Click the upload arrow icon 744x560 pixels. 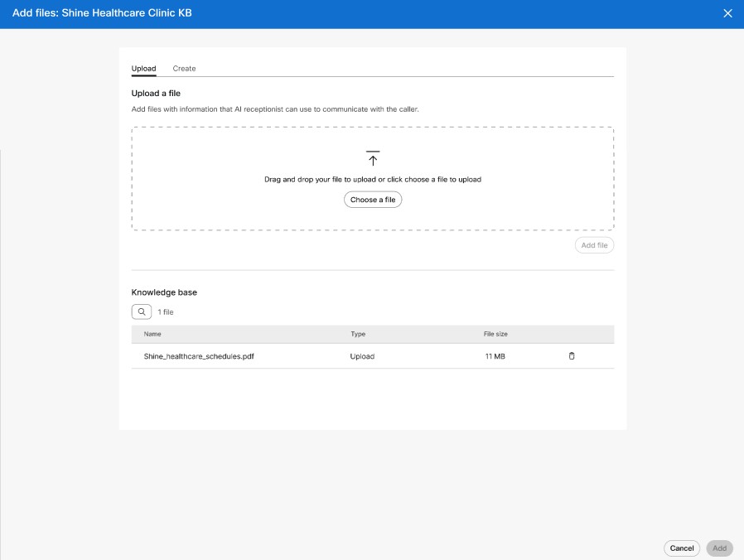tap(373, 158)
